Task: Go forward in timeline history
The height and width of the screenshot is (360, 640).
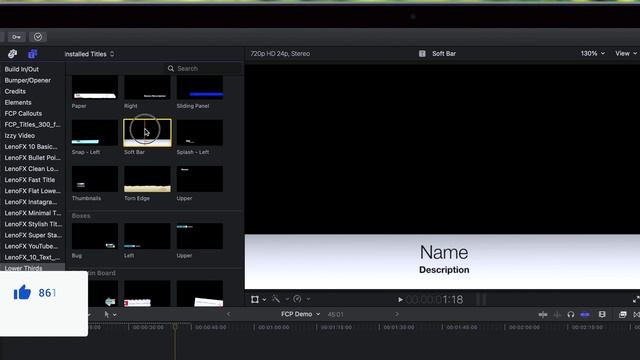Action: point(396,314)
